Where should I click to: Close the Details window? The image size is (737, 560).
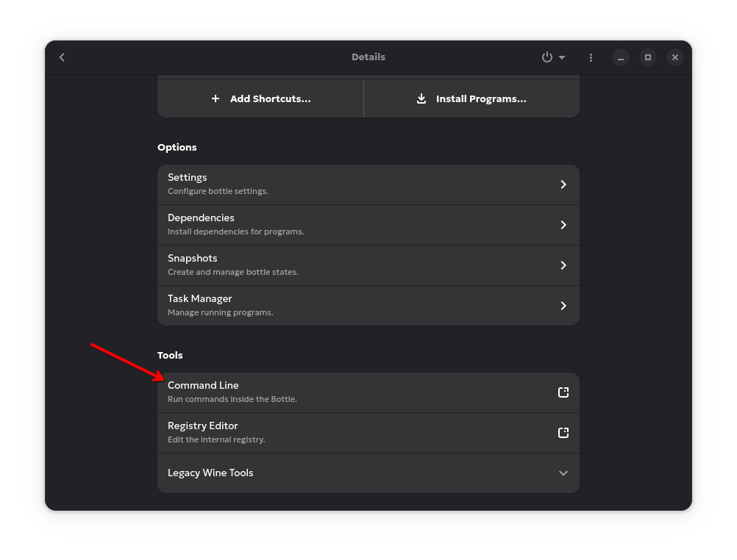pos(675,57)
